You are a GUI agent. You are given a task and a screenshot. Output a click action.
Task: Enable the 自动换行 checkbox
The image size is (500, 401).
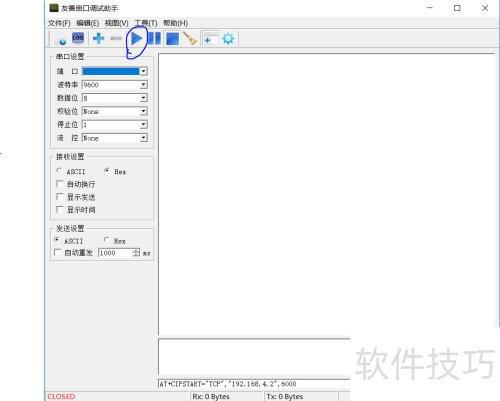(x=60, y=184)
